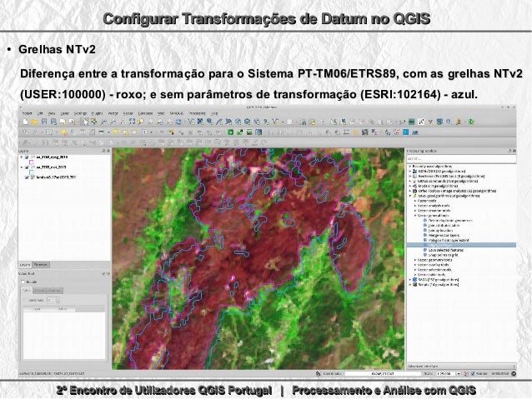Click the Scripts group row in toolbox
The image size is (532, 399).
coord(435,285)
